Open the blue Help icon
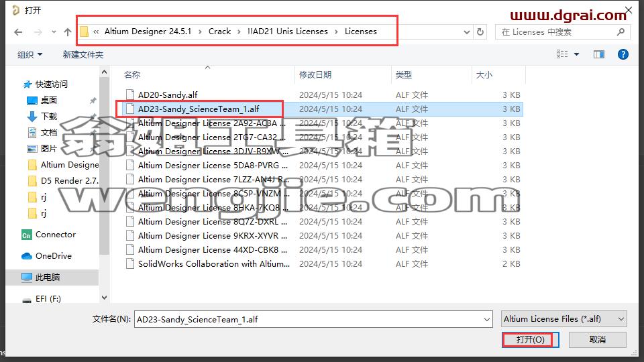Image resolution: width=644 pixels, height=362 pixels. tap(623, 54)
